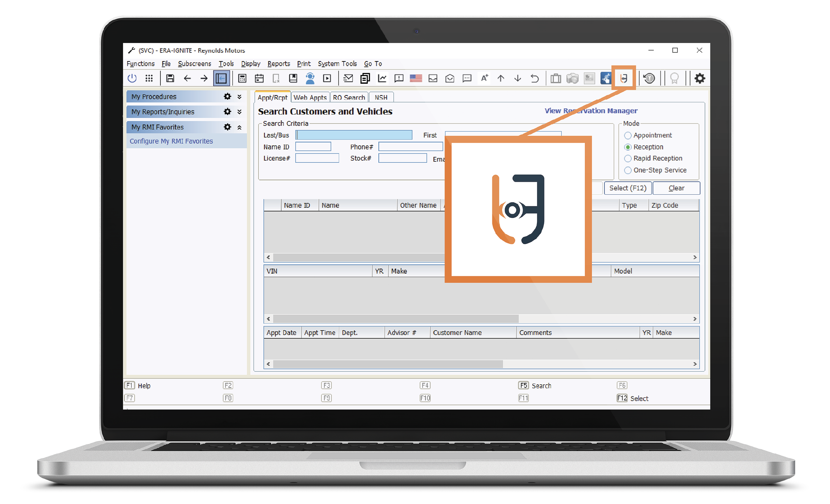Image resolution: width=830 pixels, height=504 pixels.
Task: Choose the One-Step Service option
Action: (627, 170)
